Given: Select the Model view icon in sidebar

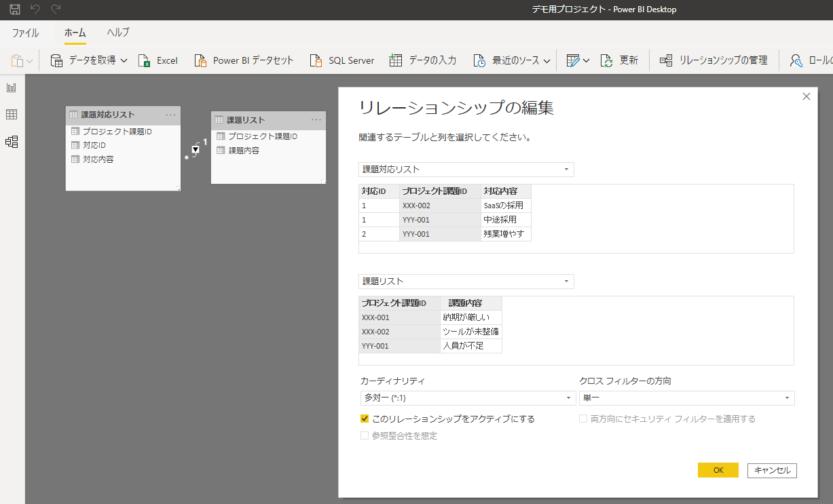Looking at the screenshot, I should click(11, 142).
